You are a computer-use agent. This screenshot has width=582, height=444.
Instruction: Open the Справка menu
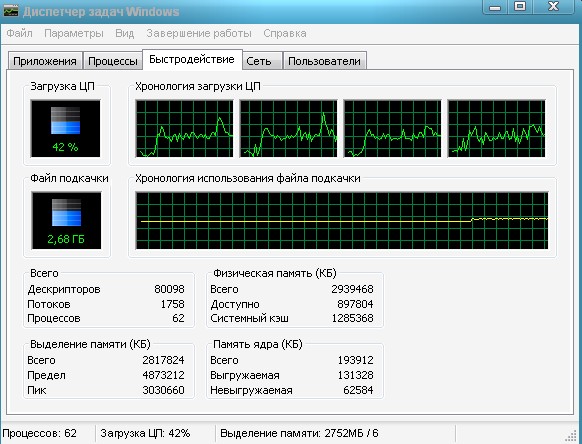click(x=285, y=33)
